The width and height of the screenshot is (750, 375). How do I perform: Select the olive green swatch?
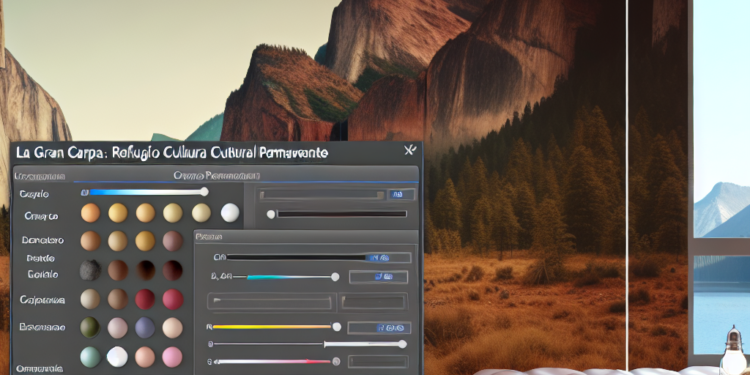point(90,328)
